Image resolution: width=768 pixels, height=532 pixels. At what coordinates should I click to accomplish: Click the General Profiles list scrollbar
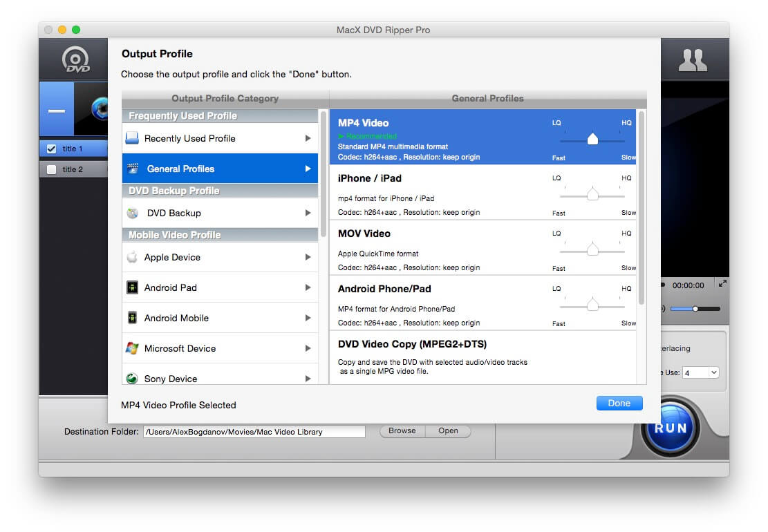641,208
